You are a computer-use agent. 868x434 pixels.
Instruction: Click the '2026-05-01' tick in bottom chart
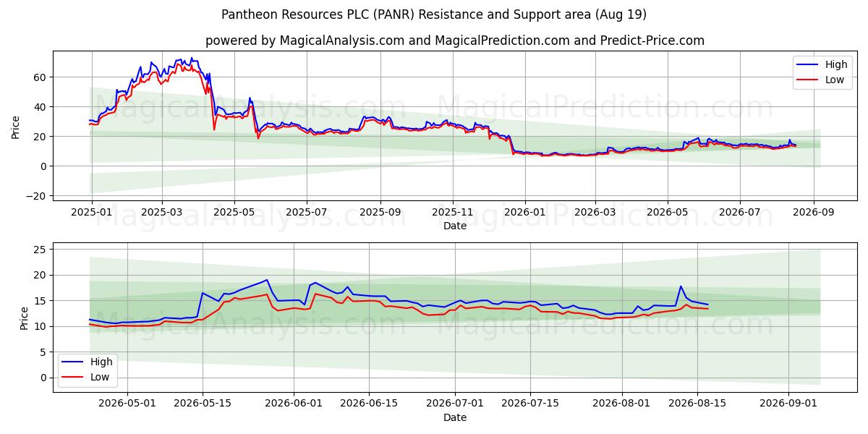point(127,404)
